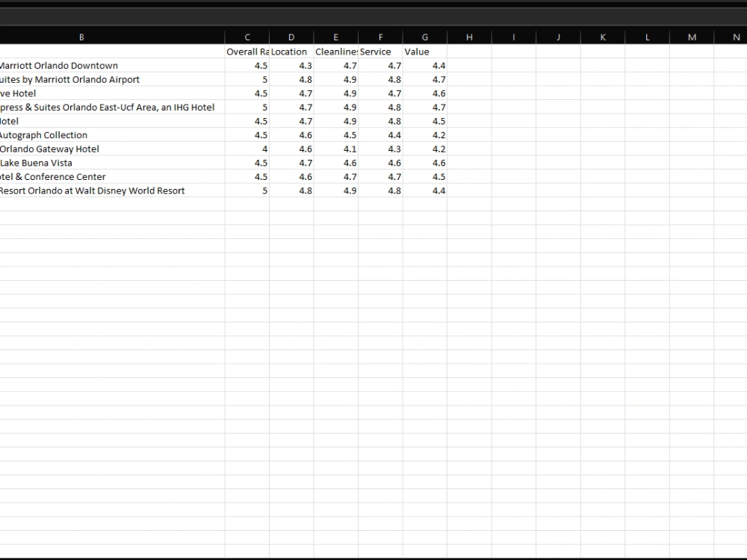The image size is (747, 560).
Task: Click Marriott Orlando Downtown value rating 4.4
Action: 424,65
